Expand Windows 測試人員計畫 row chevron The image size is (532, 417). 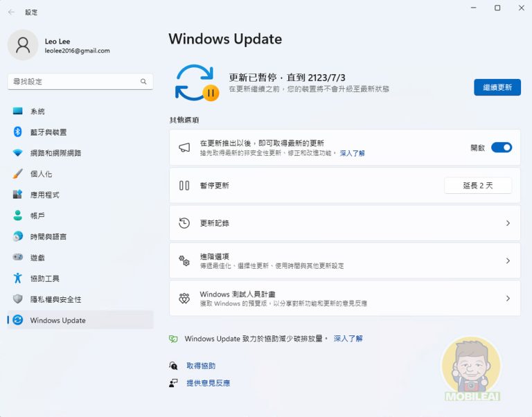(x=508, y=299)
